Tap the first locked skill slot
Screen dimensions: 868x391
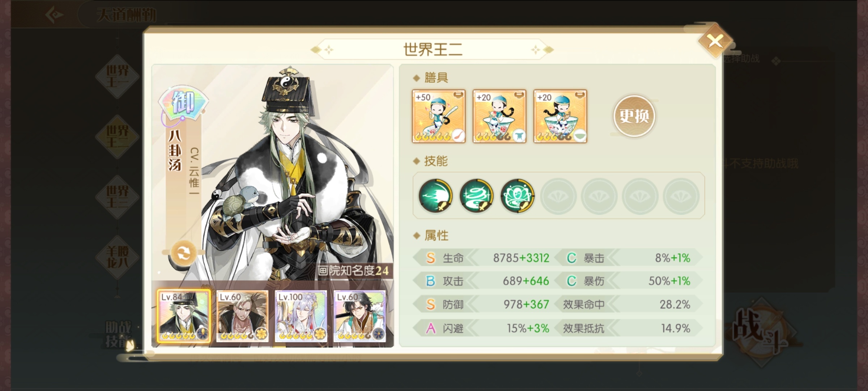(558, 196)
